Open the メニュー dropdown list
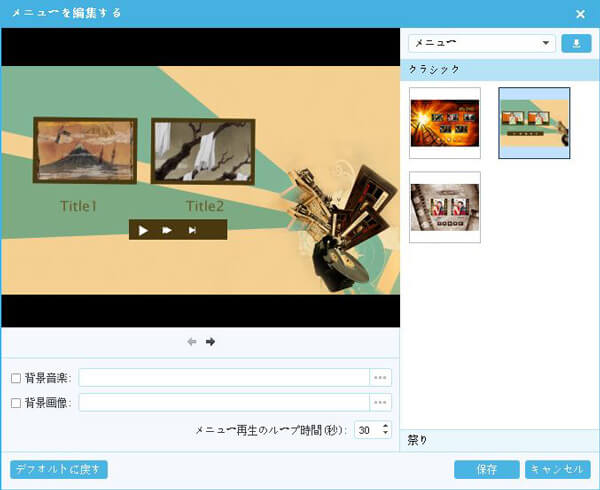The width and height of the screenshot is (600, 490). 482,43
